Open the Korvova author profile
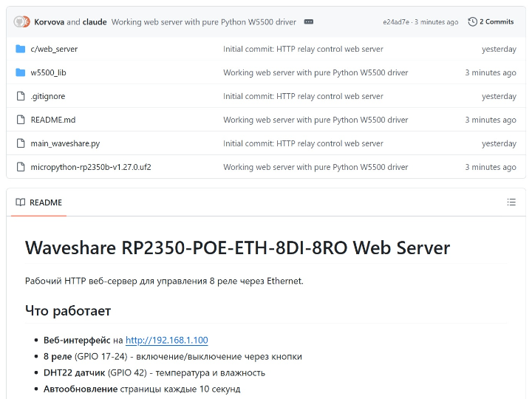 pos(49,22)
